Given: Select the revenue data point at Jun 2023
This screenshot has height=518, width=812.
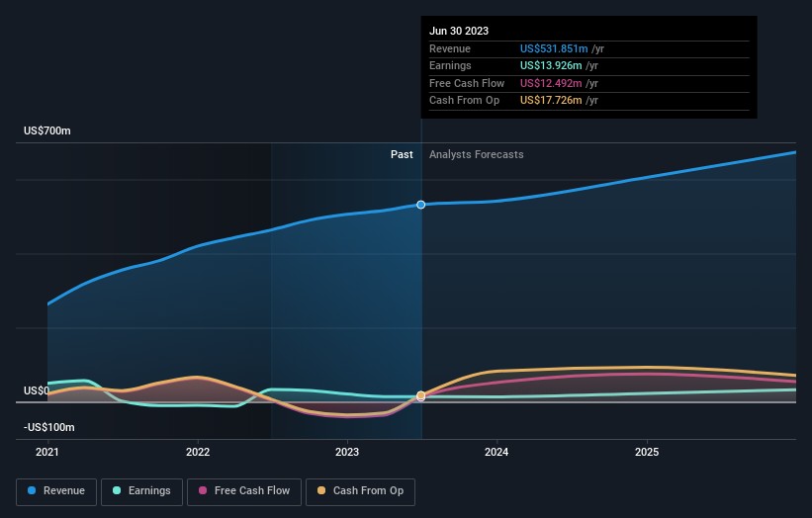Looking at the screenshot, I should (x=421, y=205).
